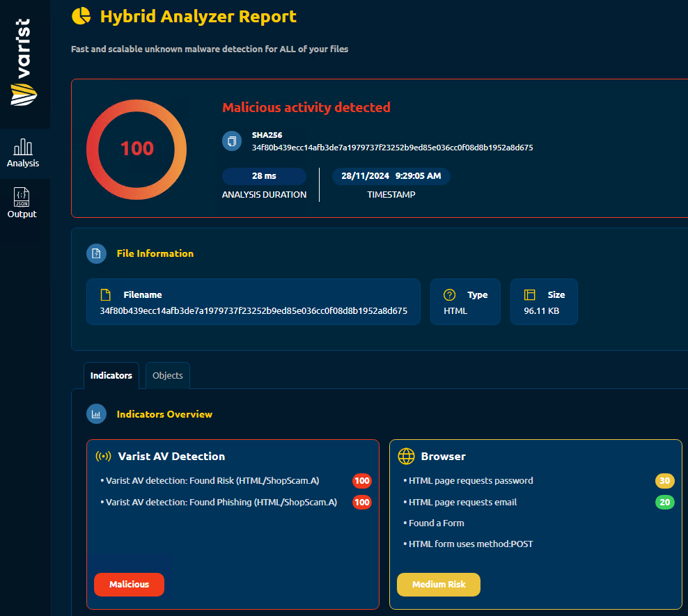Click the Indicators Overview chart icon

pos(96,413)
